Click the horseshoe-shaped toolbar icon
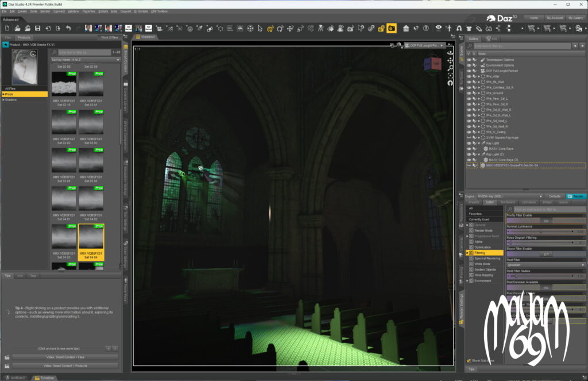Viewport: 588px width, 381px height. pos(459,29)
